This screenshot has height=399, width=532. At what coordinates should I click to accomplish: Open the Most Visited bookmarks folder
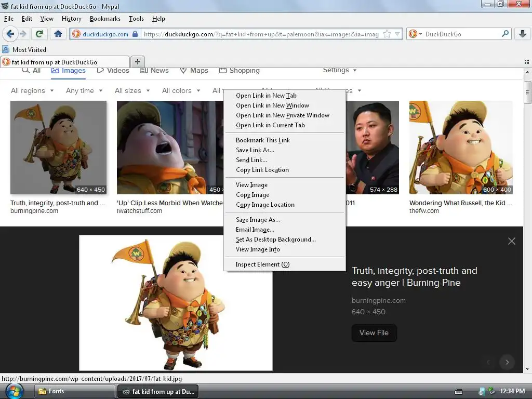[x=24, y=49]
